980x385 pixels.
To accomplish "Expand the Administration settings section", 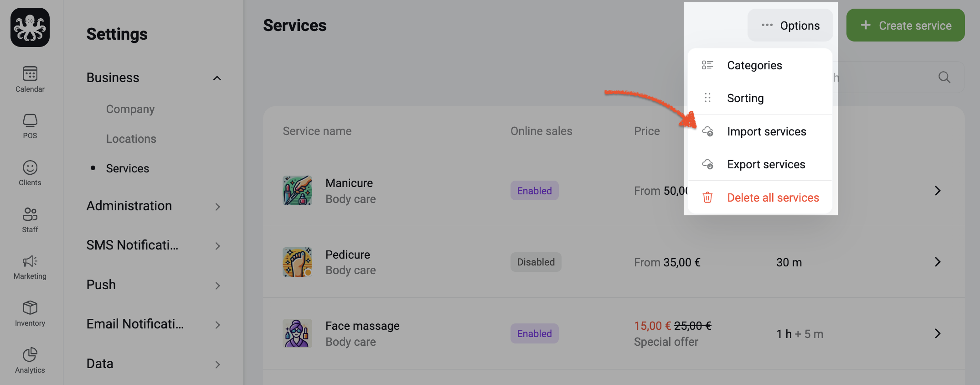I will (154, 206).
